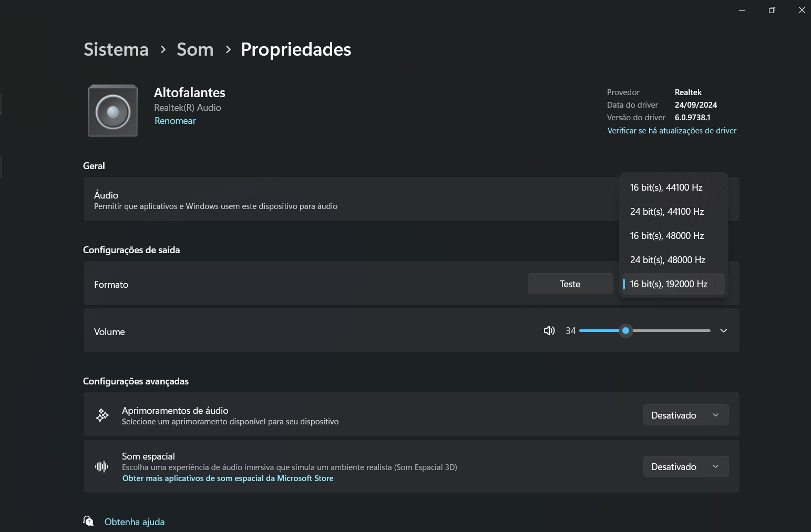Navigate to Som breadcrumb
Image resolution: width=811 pixels, height=532 pixels.
point(195,49)
